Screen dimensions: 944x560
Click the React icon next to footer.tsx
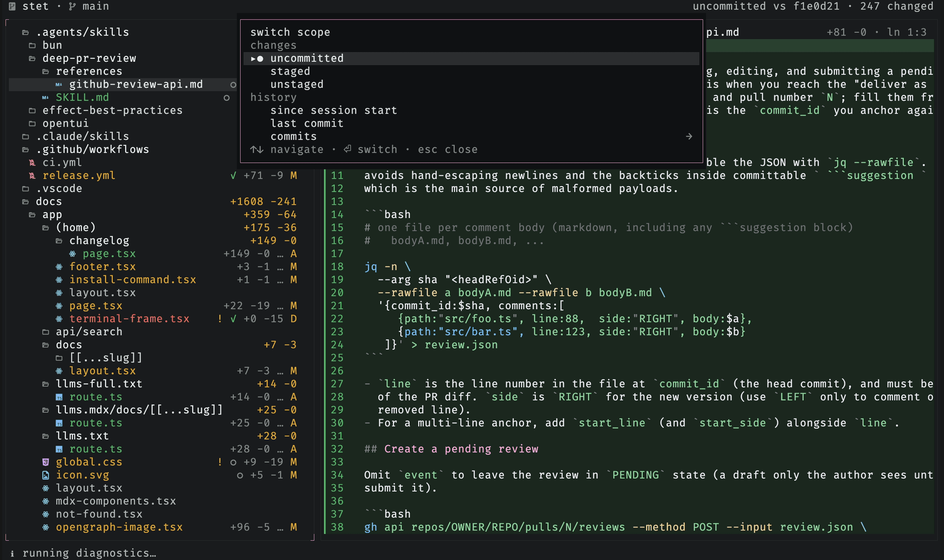click(59, 267)
